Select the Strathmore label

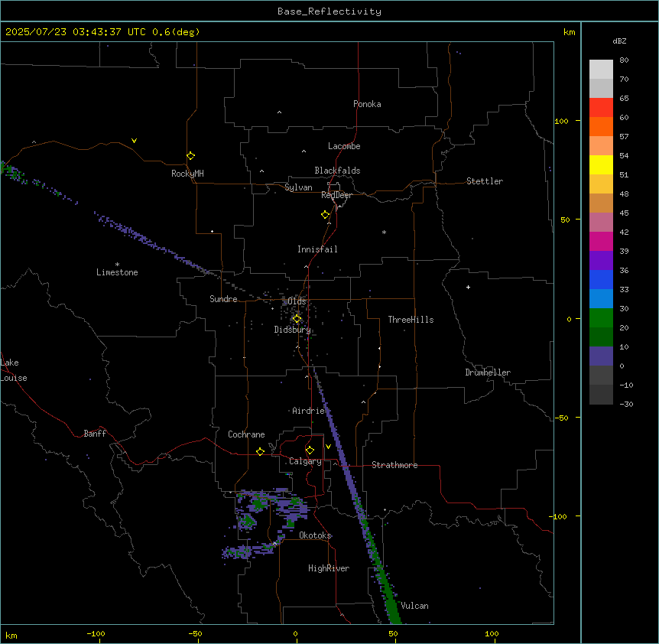(394, 465)
